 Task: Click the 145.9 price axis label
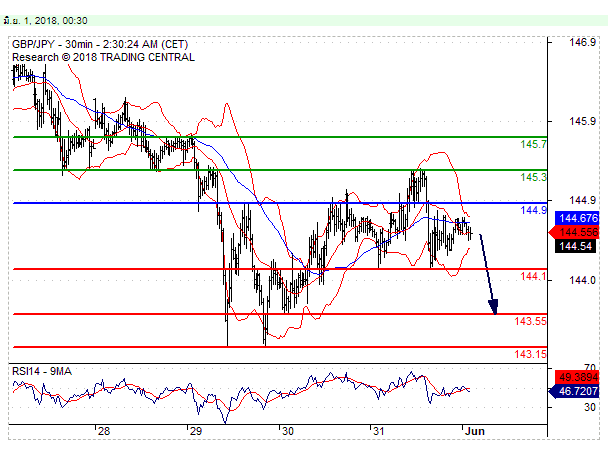click(582, 121)
